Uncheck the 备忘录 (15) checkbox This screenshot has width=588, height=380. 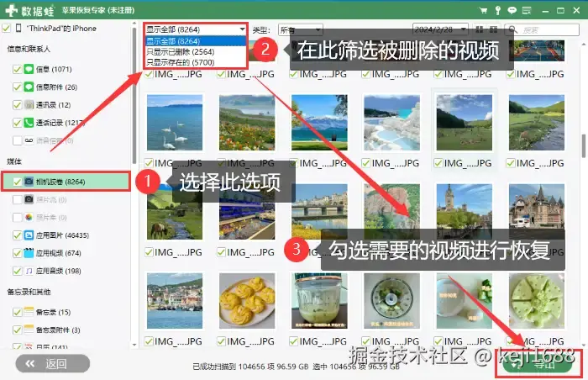coord(18,312)
